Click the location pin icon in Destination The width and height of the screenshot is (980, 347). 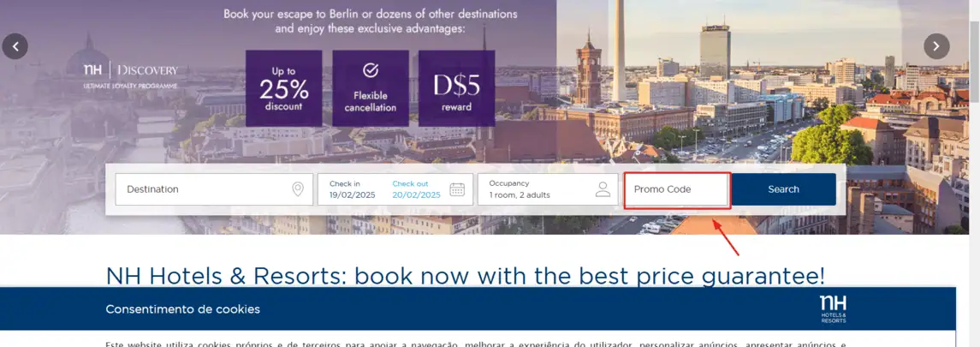click(x=298, y=188)
